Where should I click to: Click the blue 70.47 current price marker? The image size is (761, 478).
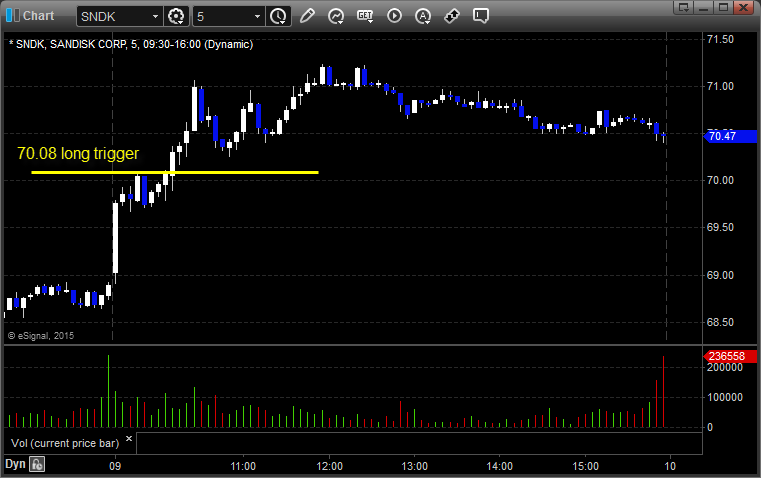pyautogui.click(x=730, y=136)
